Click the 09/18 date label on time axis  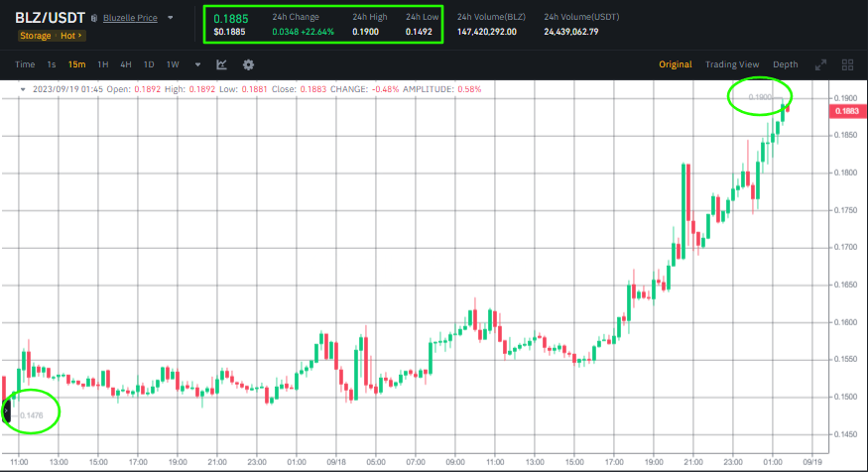(336, 462)
